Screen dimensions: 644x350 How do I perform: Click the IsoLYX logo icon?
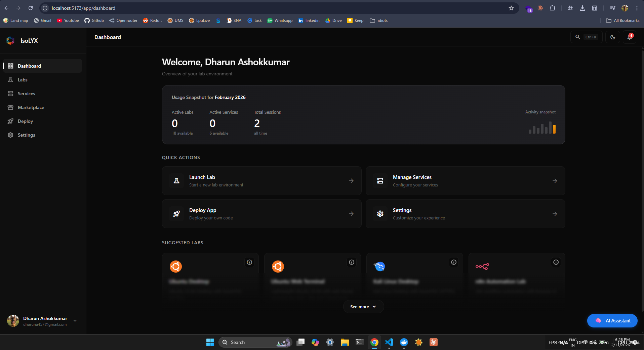(10, 40)
